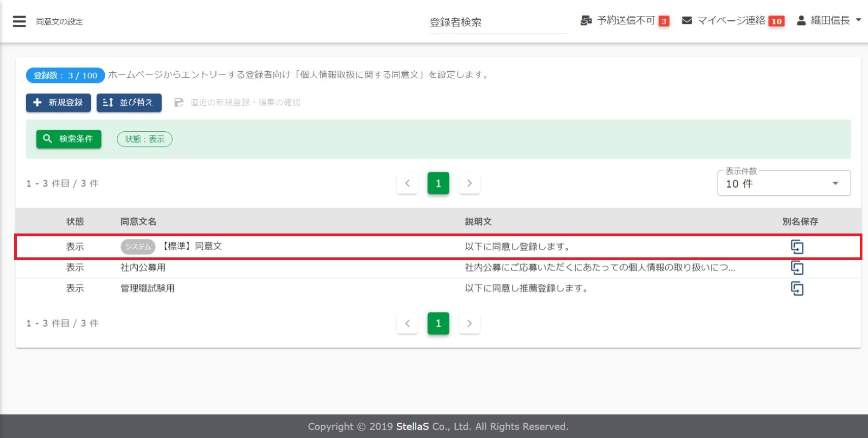Open the 検索条件 search conditions

69,139
